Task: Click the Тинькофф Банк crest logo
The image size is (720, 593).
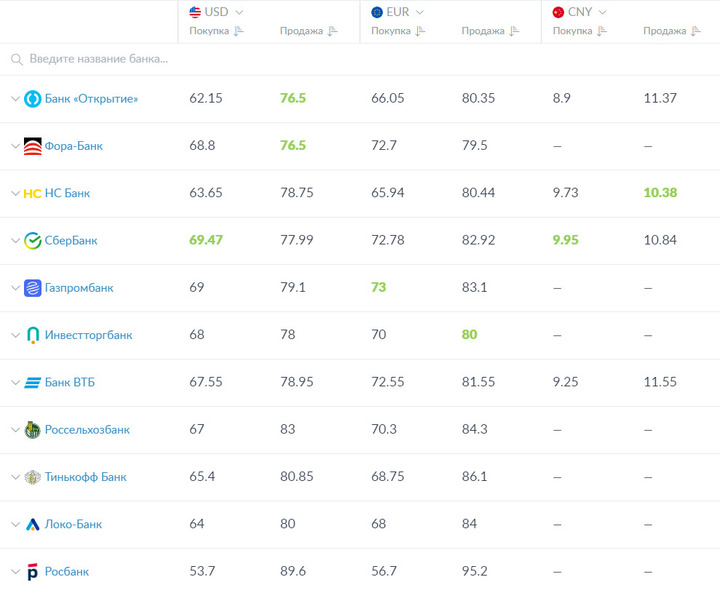Action: coord(33,477)
